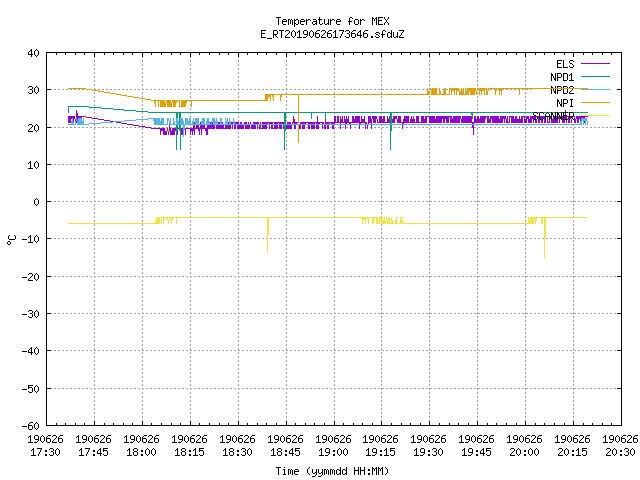Click the x-axis tick label 18:45
Screen dimensions: 640x480
[x=285, y=452]
